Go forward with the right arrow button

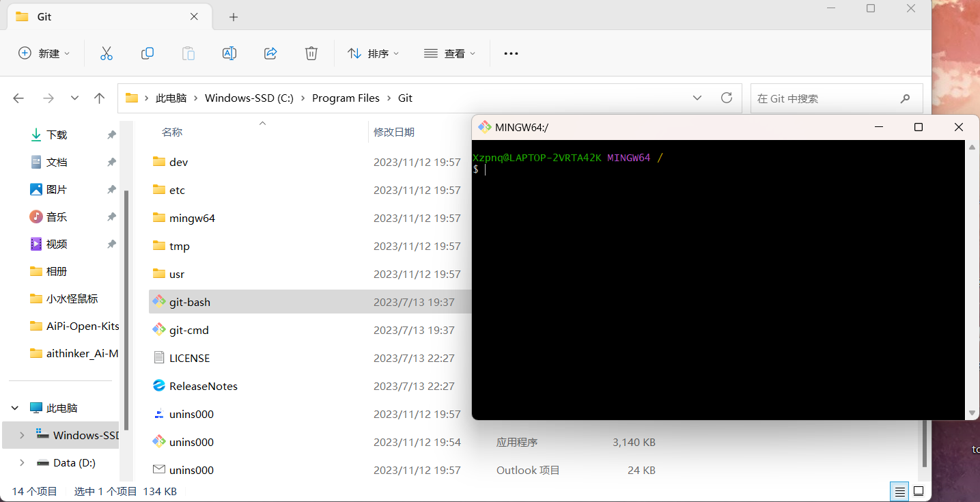(x=48, y=98)
